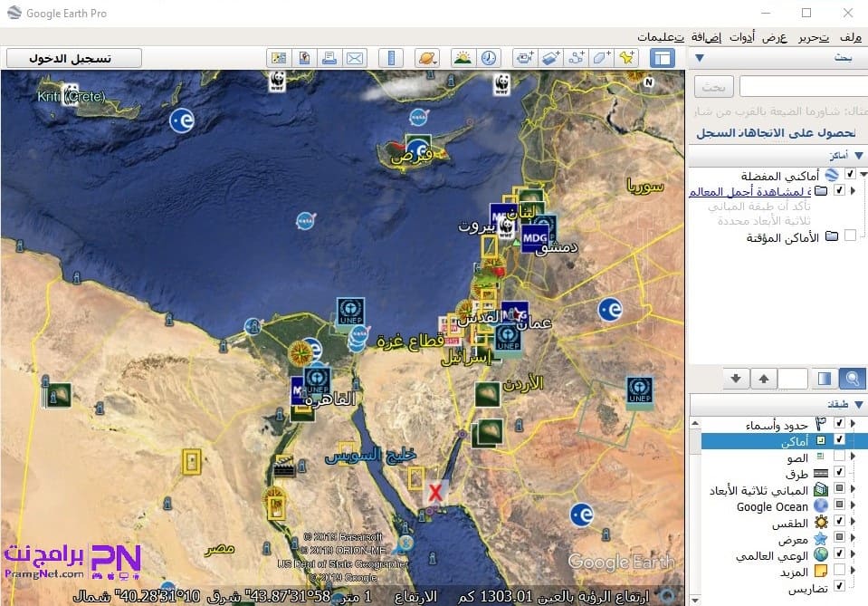Open the تعليمات help menu
Image resolution: width=868 pixels, height=606 pixels.
point(661,37)
